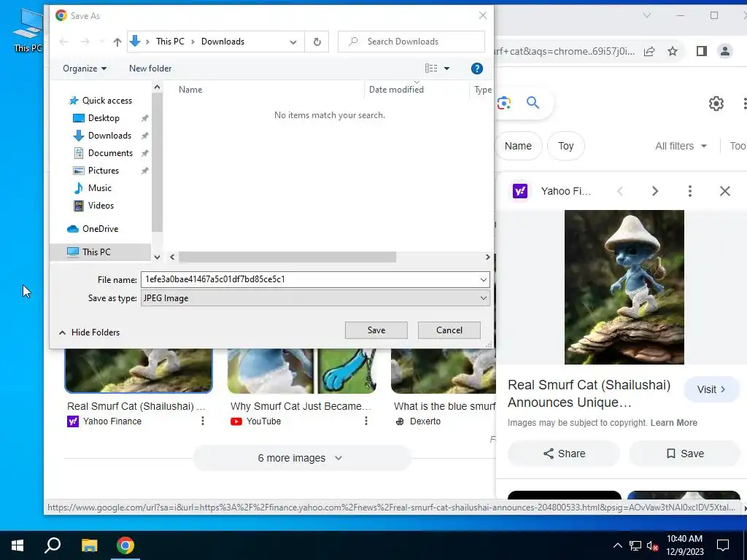Go to next image arrow in preview panel
747x560 pixels.
point(655,192)
